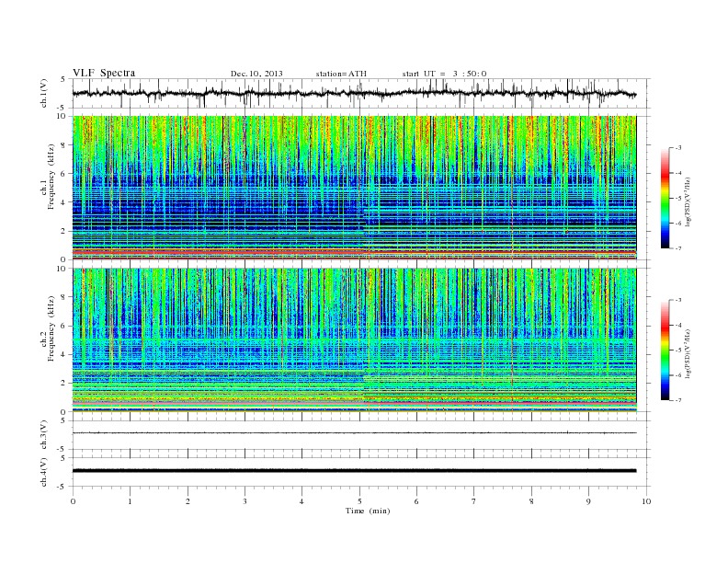The width and height of the screenshot is (728, 563).
Task: Click inside the ch.2 spectrogram panel
Action: point(355,340)
